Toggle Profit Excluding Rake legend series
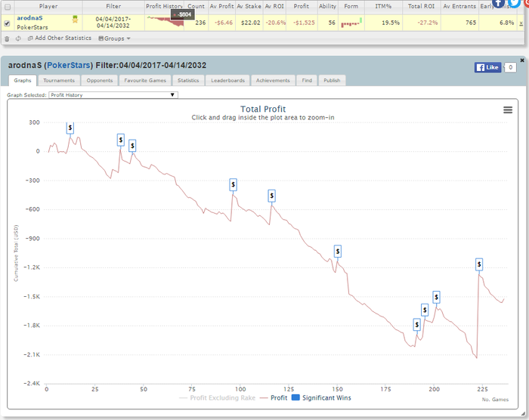Viewport: 529px width, 420px height. click(218, 398)
